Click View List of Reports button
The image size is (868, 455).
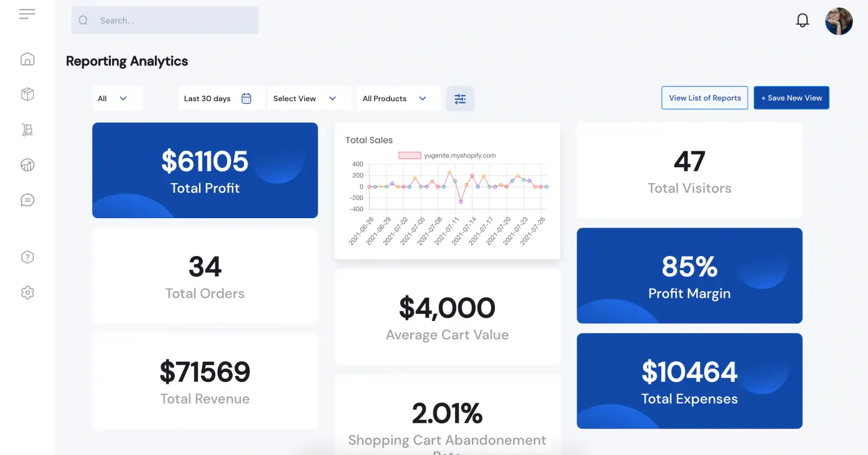tap(705, 98)
